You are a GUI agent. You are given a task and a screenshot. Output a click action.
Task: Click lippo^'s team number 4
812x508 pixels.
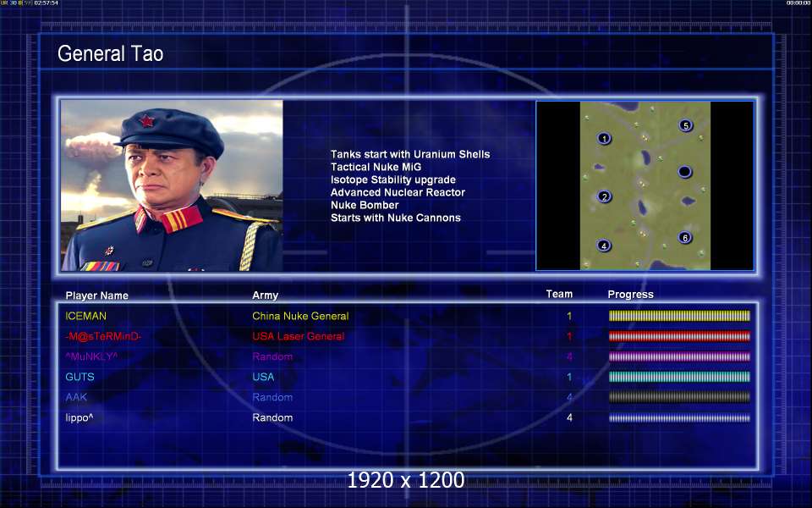point(569,417)
